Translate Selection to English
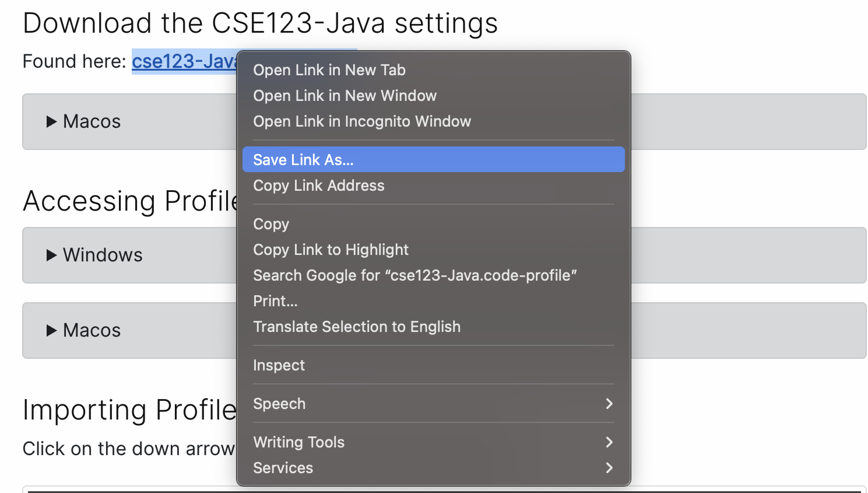 pyautogui.click(x=357, y=327)
